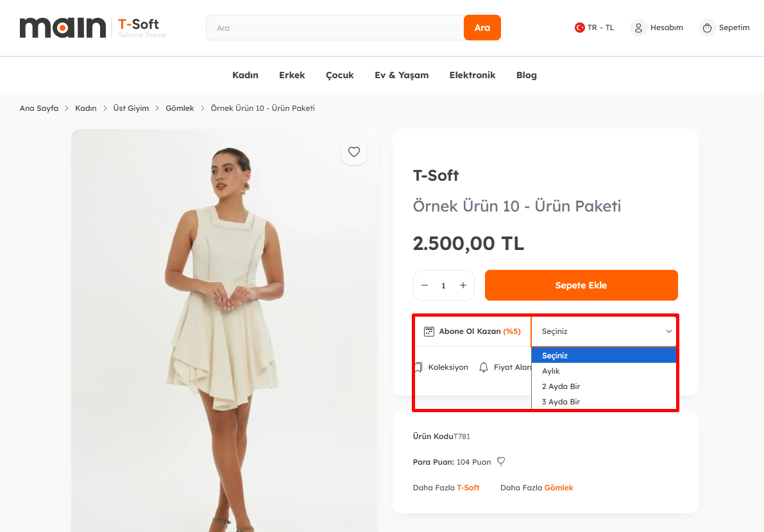Click the Abone Ol Kazan calendar icon
Viewport: 764px width, 532px height.
click(429, 331)
